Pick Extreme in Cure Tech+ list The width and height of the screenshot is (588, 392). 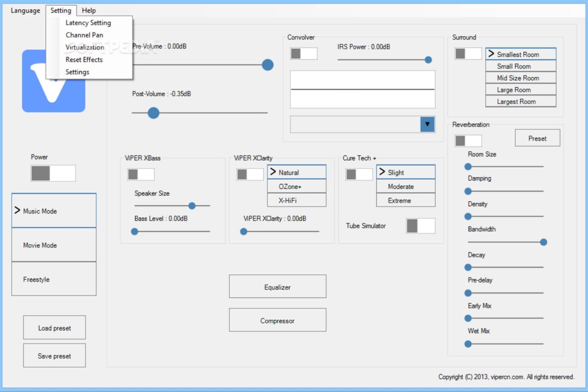point(405,201)
